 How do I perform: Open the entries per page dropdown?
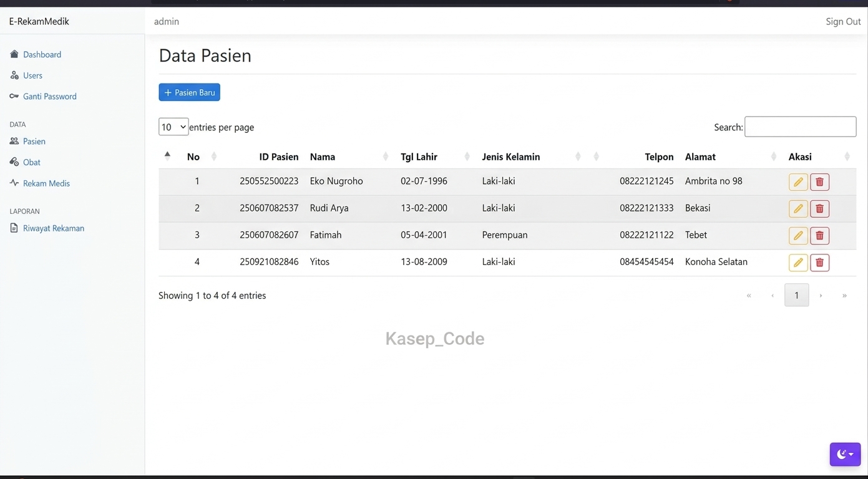pos(173,127)
